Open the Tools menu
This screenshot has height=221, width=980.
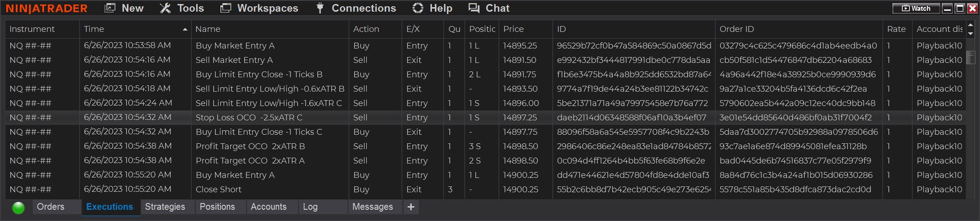coord(182,8)
